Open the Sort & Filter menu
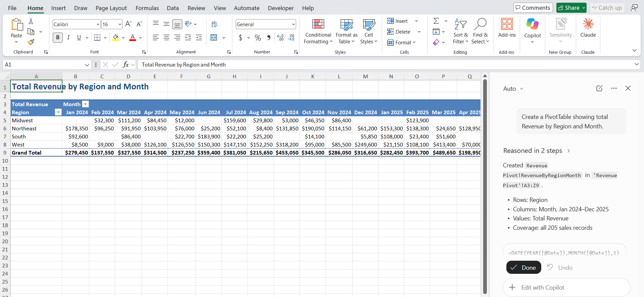 (460, 32)
